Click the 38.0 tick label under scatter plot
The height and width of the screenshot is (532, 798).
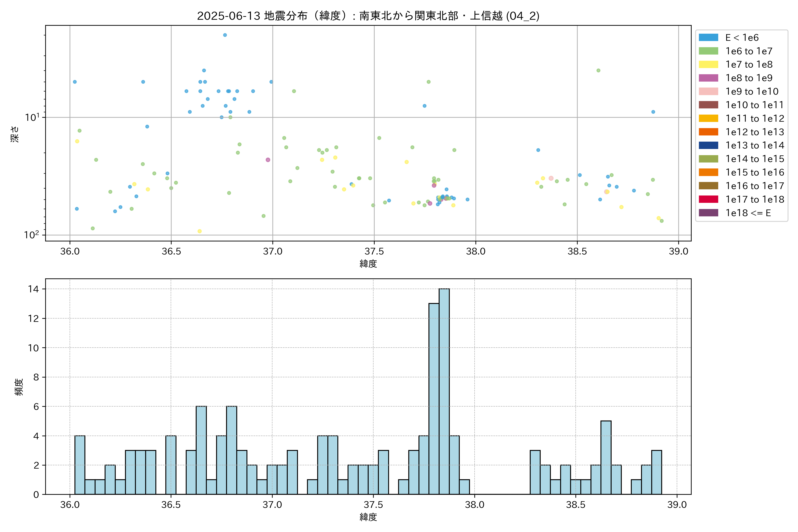[x=476, y=251]
